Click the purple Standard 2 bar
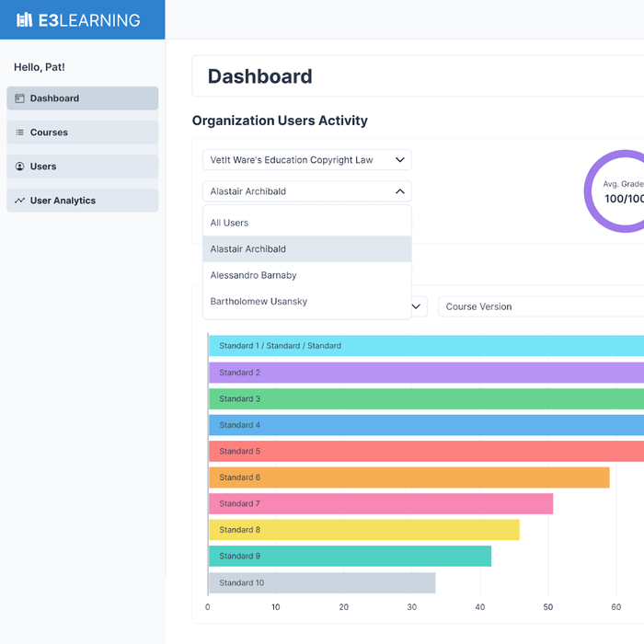This screenshot has width=644, height=644. [x=426, y=373]
